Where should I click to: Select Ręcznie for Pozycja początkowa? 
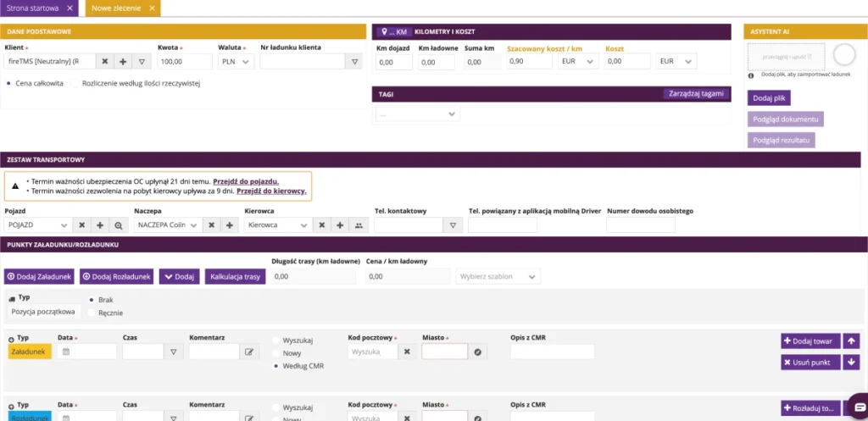click(x=92, y=313)
